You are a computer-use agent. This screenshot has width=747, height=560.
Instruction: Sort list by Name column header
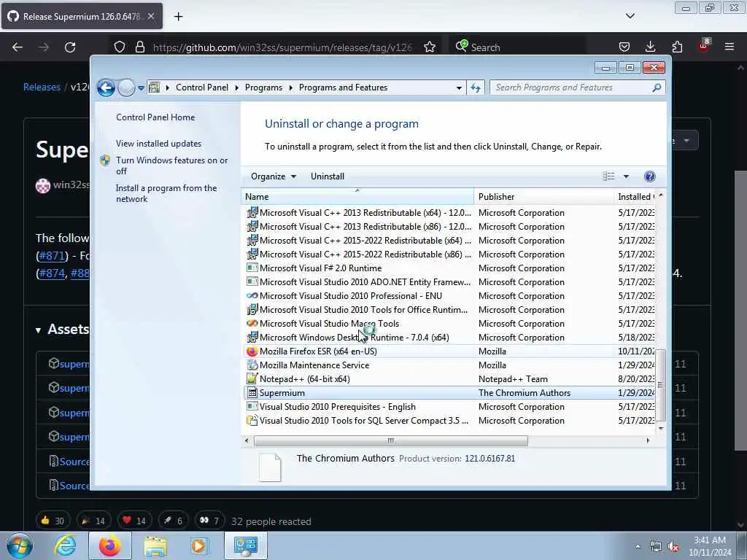[357, 197]
